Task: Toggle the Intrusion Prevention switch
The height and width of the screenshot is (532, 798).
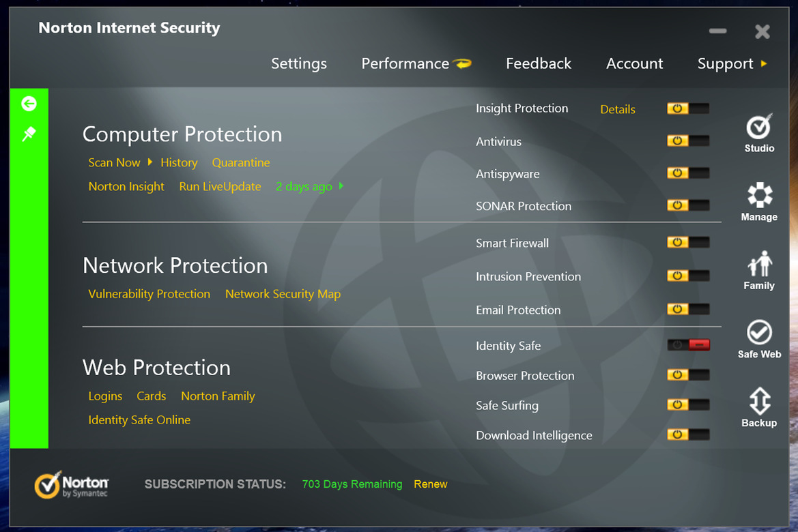Action: [x=688, y=276]
